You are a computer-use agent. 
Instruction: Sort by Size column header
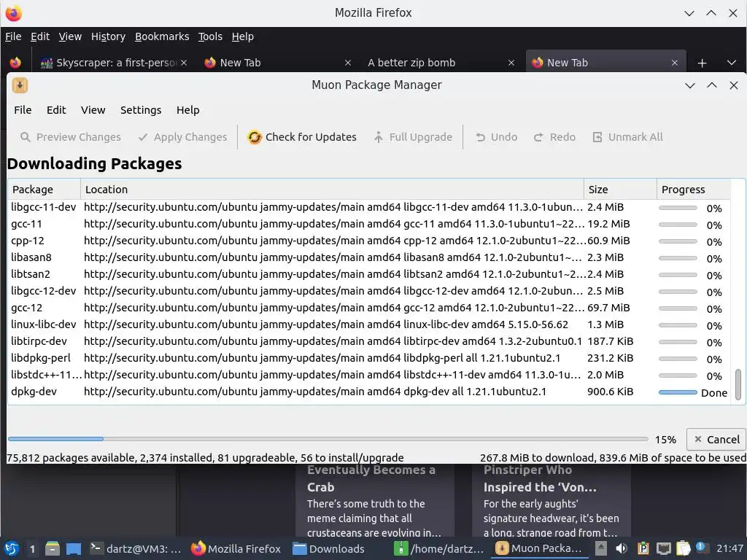point(620,190)
